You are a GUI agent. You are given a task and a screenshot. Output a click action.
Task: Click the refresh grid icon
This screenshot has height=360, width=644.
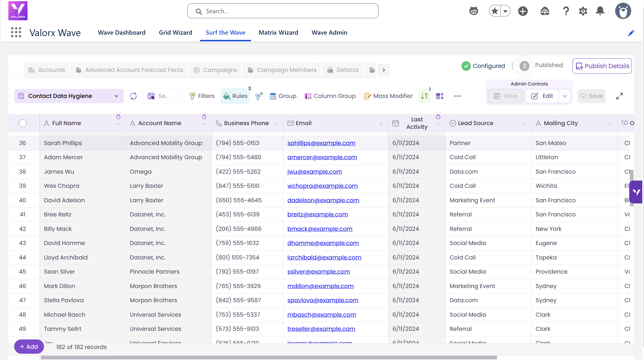click(x=133, y=96)
